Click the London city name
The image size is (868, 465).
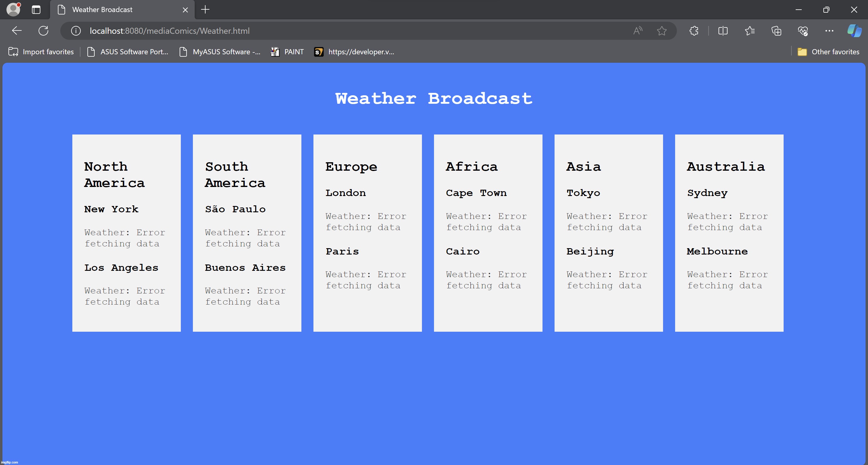345,193
